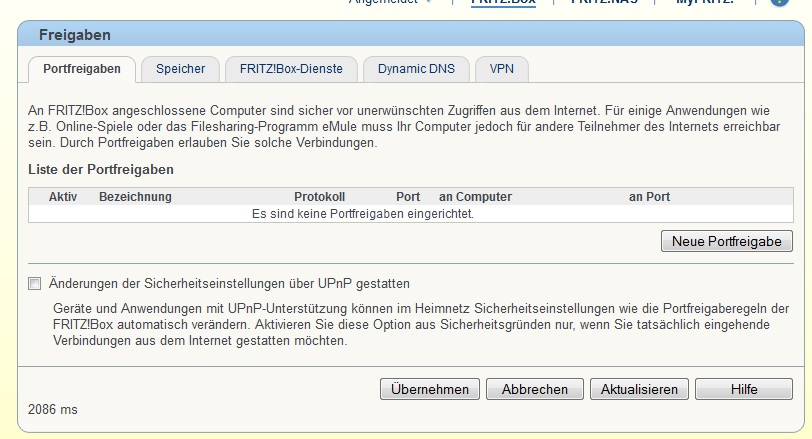
Task: Open the FRITZ!Box-Dienste tab
Action: tap(291, 69)
